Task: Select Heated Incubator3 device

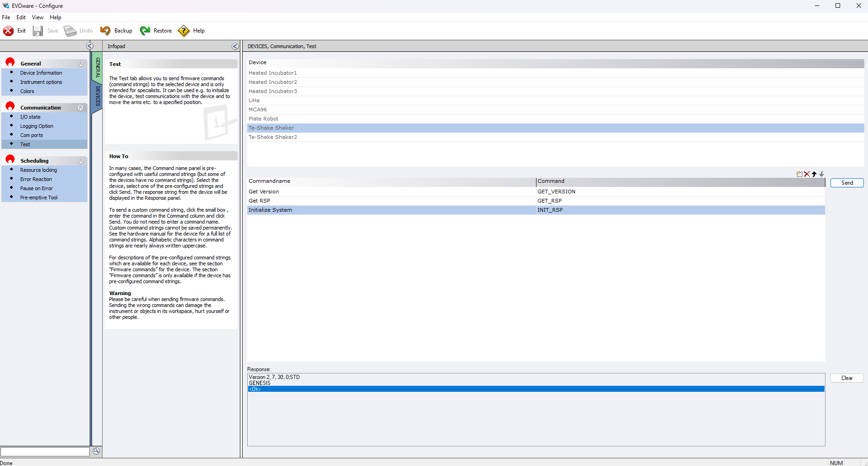Action: pos(555,91)
